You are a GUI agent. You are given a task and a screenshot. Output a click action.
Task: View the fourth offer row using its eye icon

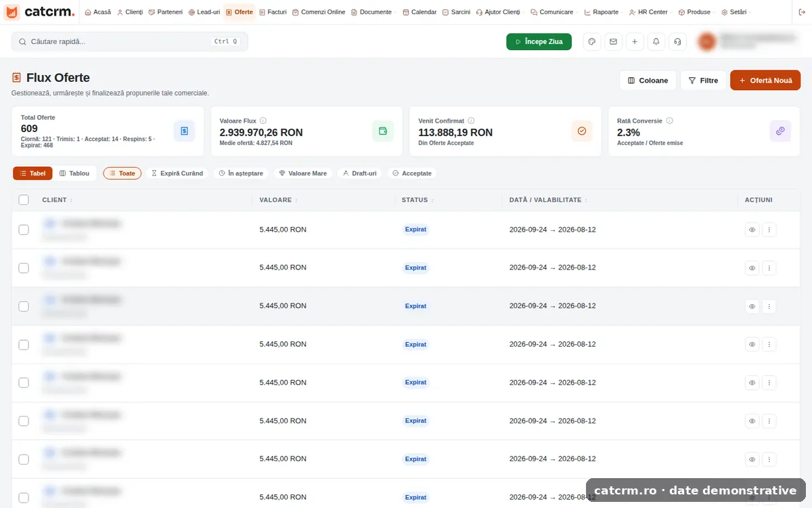click(752, 344)
